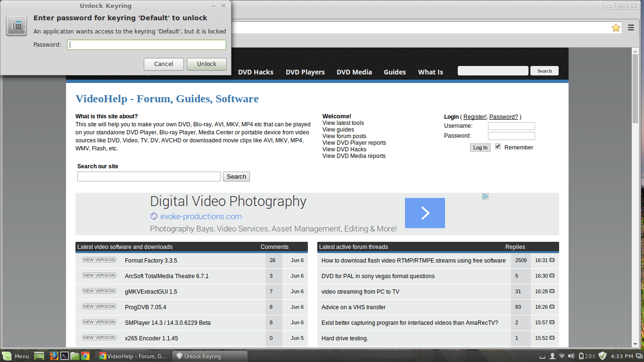Image resolution: width=644 pixels, height=362 pixels.
Task: Open the x265 Encoder 1.1.45 entry
Action: click(151, 338)
